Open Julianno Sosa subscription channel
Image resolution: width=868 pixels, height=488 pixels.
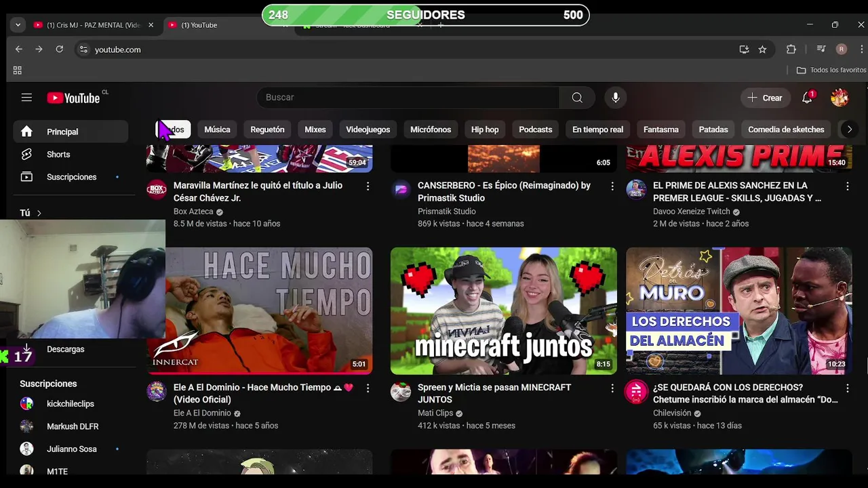(x=71, y=449)
